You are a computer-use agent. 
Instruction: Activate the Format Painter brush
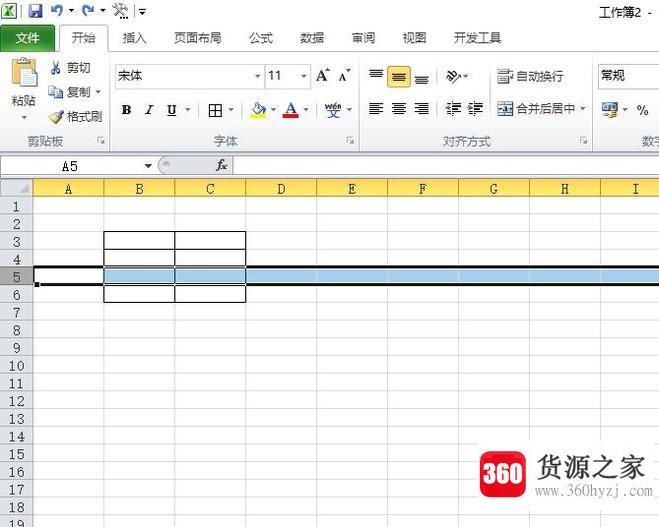75,116
